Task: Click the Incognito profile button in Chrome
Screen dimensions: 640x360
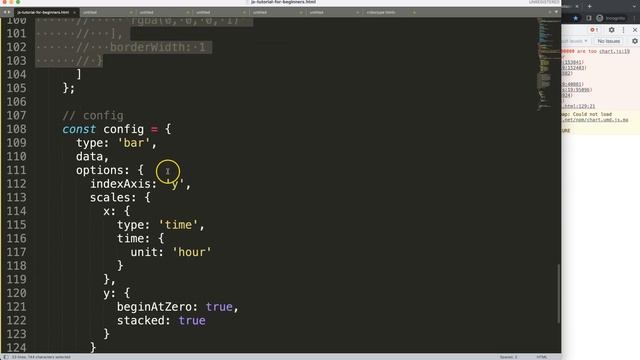Action: click(611, 18)
